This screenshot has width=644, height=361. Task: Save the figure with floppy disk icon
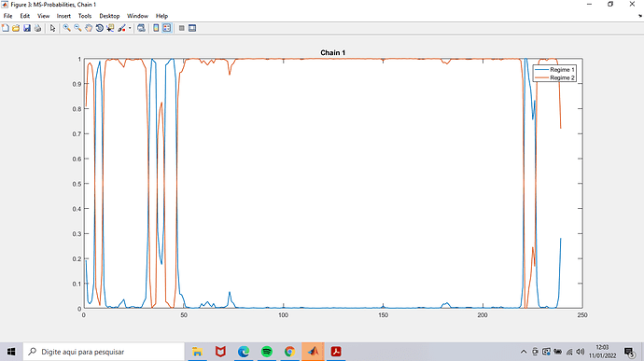click(x=27, y=28)
